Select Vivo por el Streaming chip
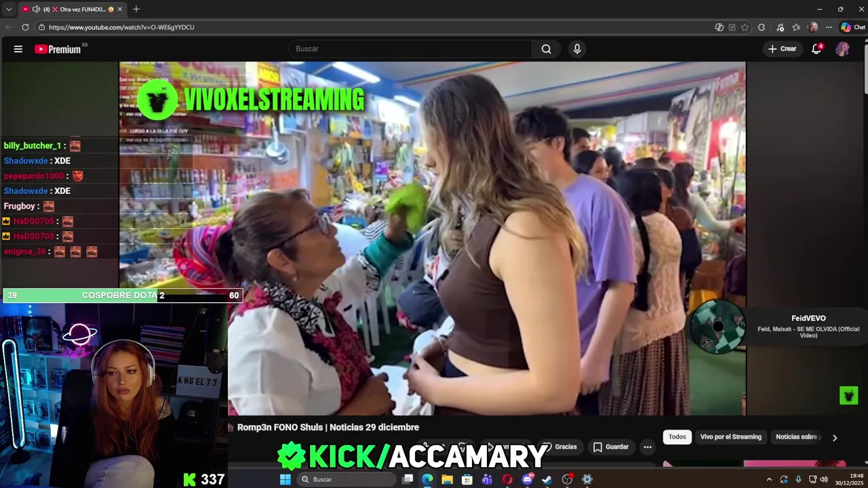Viewport: 868px width, 488px height. tap(731, 437)
